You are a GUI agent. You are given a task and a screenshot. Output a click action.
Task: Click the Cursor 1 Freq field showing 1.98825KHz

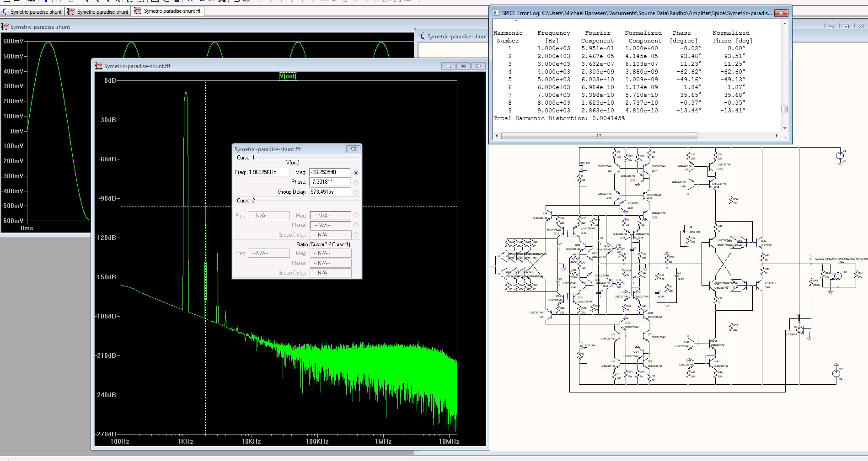coord(268,172)
